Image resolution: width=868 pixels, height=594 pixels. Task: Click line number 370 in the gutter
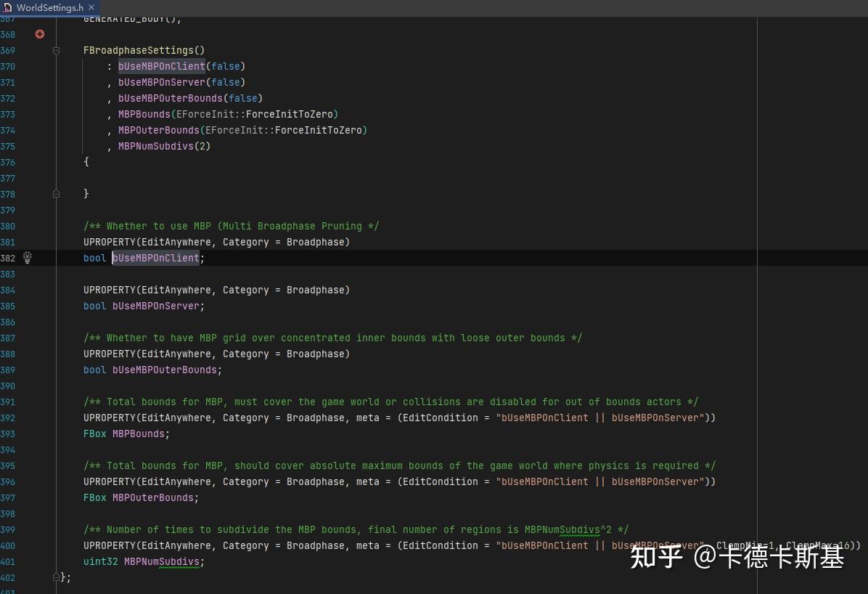[8, 67]
